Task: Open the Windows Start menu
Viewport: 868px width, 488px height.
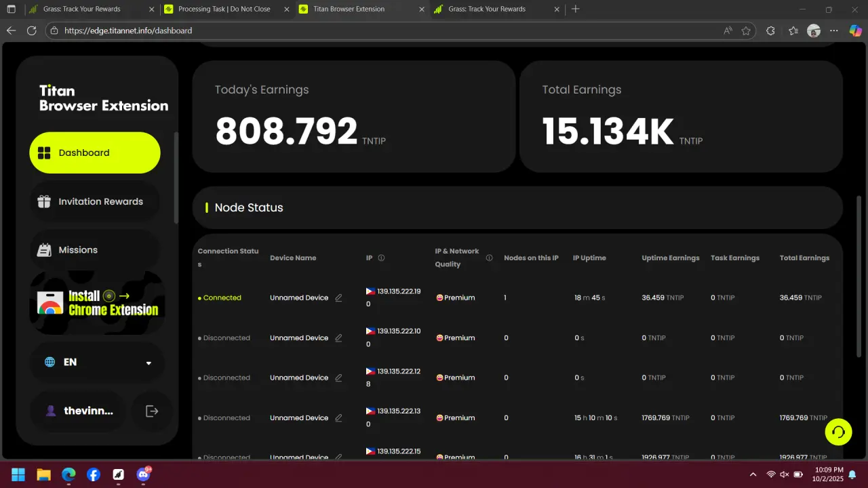Action: pyautogui.click(x=18, y=474)
